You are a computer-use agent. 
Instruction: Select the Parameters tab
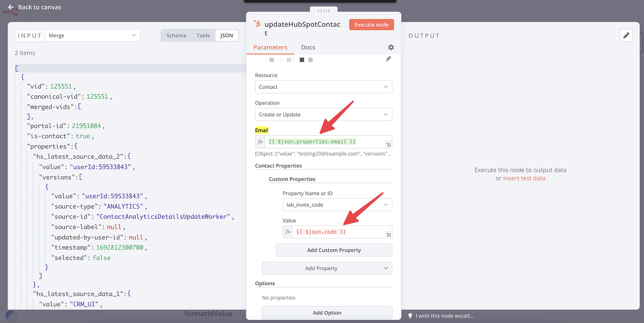pos(271,47)
